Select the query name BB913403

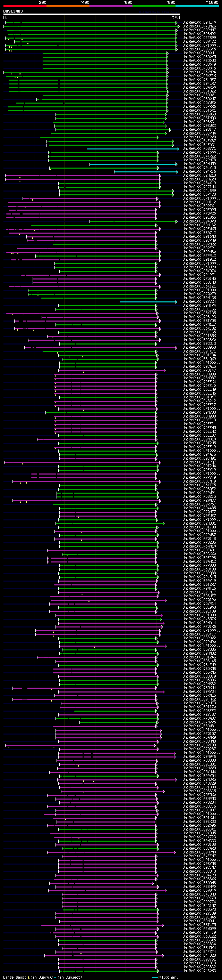[13, 11]
